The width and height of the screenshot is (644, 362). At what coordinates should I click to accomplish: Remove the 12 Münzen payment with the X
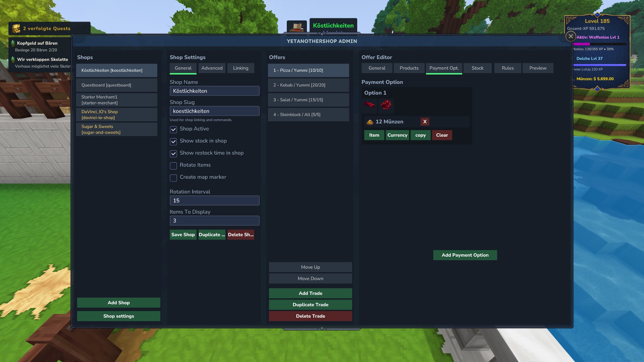click(x=425, y=122)
